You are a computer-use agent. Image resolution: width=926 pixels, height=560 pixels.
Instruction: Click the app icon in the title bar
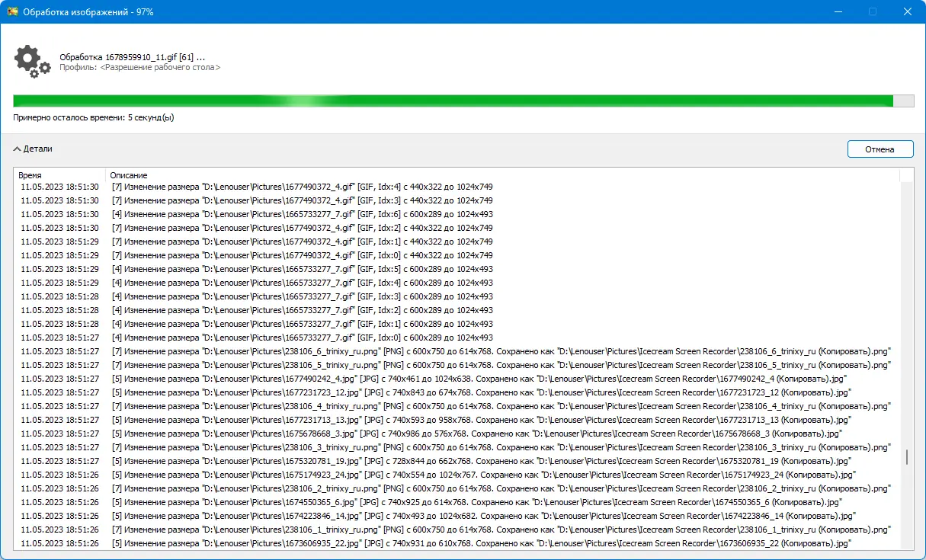pos(12,12)
